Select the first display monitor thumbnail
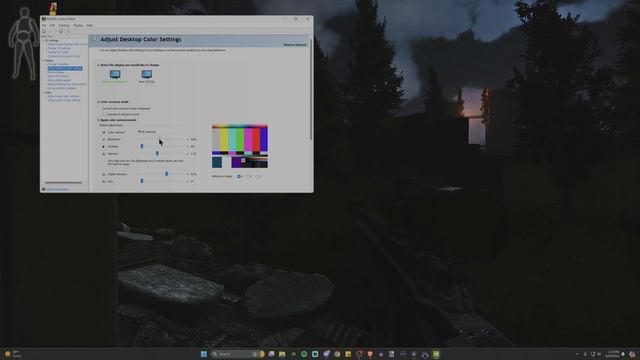Viewport: 640px width, 360px height. coord(115,74)
